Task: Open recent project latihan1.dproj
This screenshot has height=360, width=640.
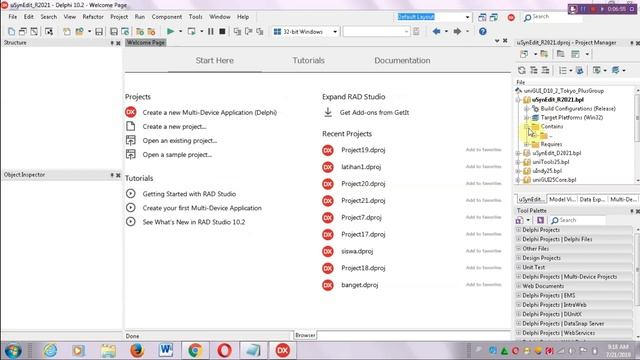Action: pos(361,167)
